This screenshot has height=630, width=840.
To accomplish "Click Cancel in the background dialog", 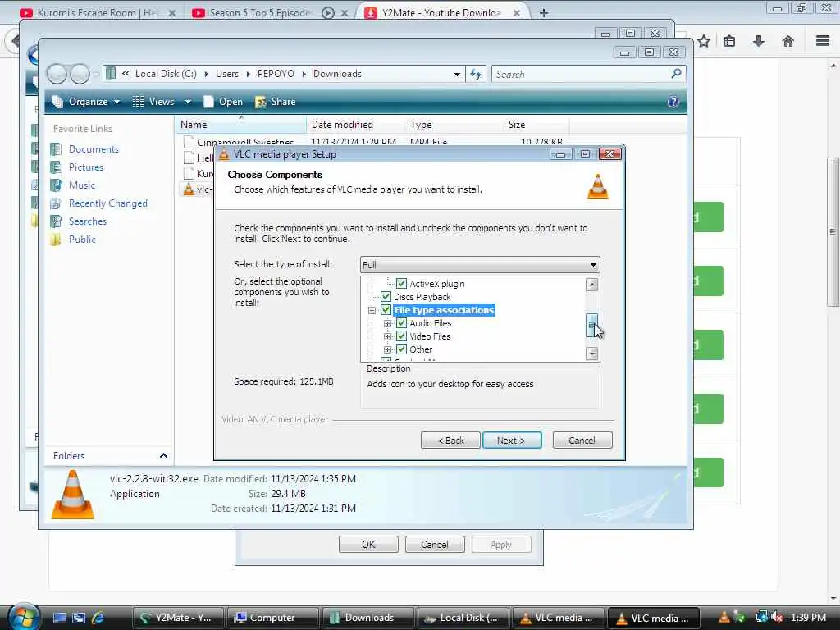I will 435,545.
